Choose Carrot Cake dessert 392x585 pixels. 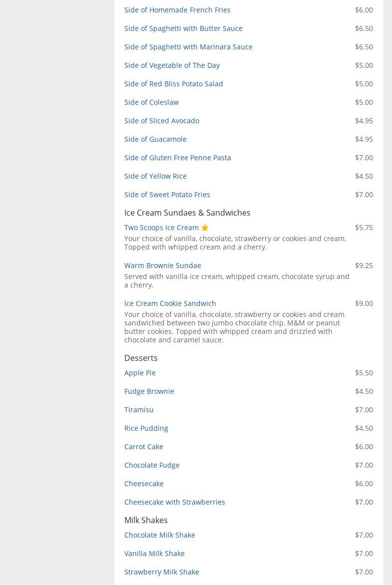coord(143,447)
